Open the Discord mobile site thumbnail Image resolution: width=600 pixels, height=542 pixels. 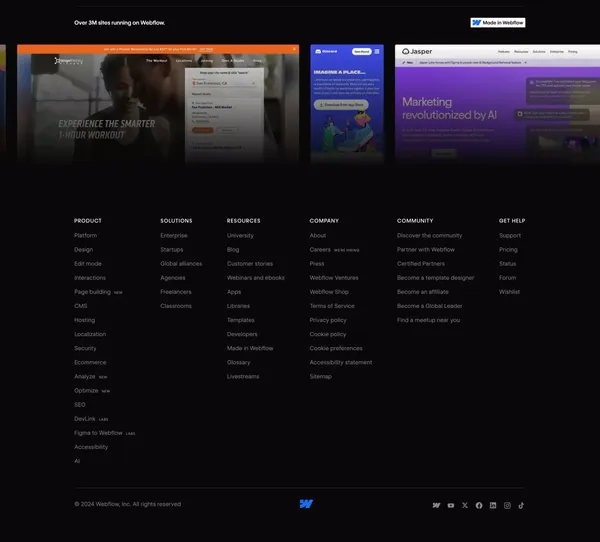tap(347, 104)
